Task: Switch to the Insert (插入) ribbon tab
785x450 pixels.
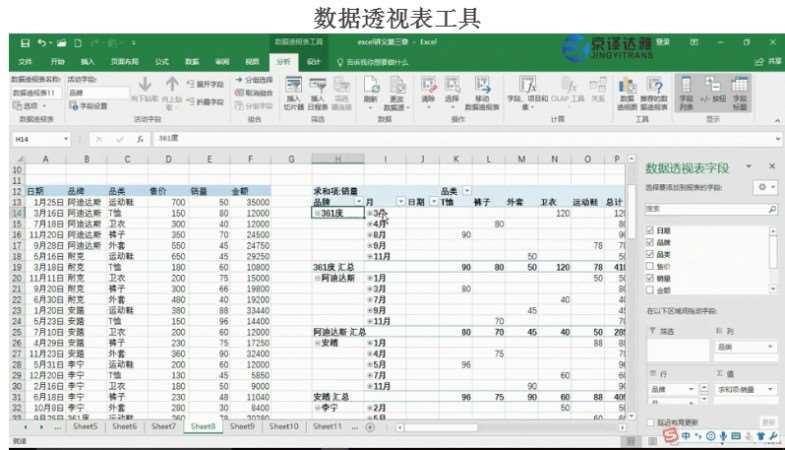Action: coord(88,62)
